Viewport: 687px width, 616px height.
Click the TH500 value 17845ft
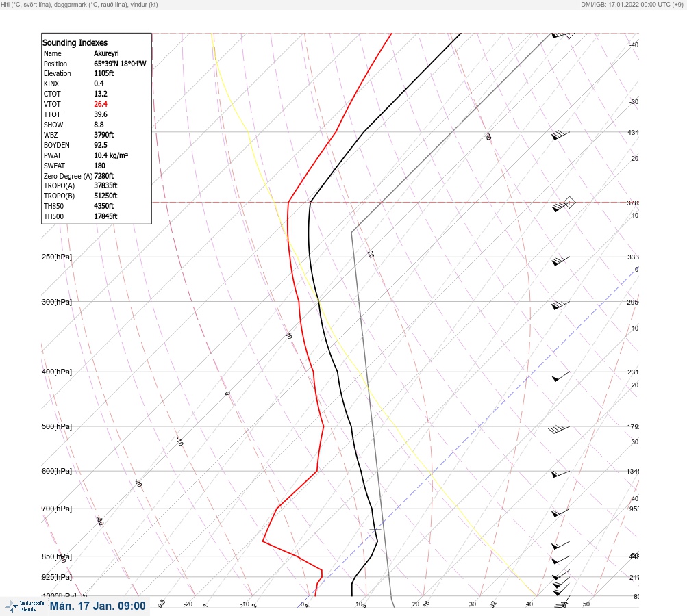click(x=105, y=216)
